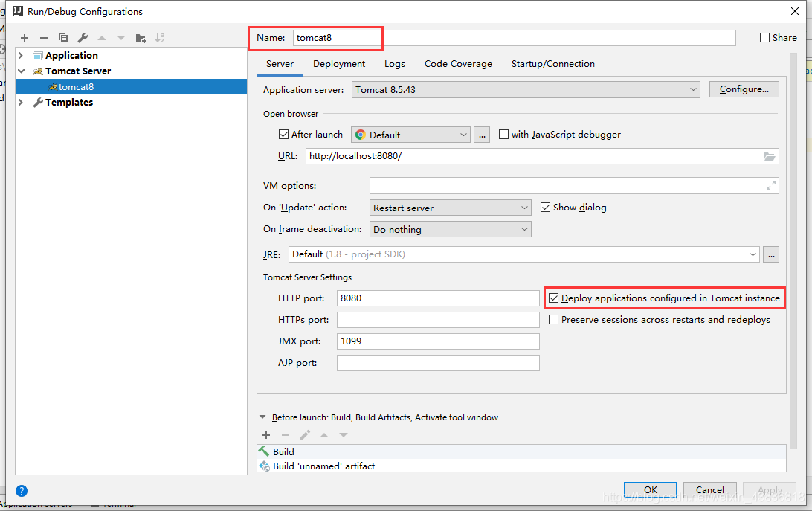The image size is (812, 511).
Task: Toggle Show dialog checkbox
Action: tap(545, 208)
